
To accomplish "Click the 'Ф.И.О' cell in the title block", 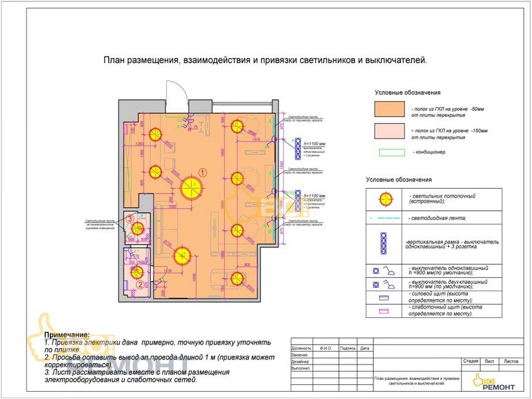I will coord(325,348).
